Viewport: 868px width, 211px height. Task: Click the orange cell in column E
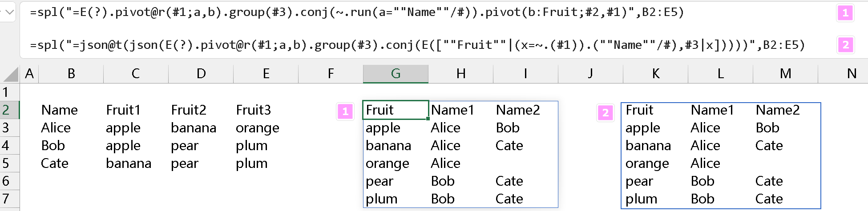[257, 128]
